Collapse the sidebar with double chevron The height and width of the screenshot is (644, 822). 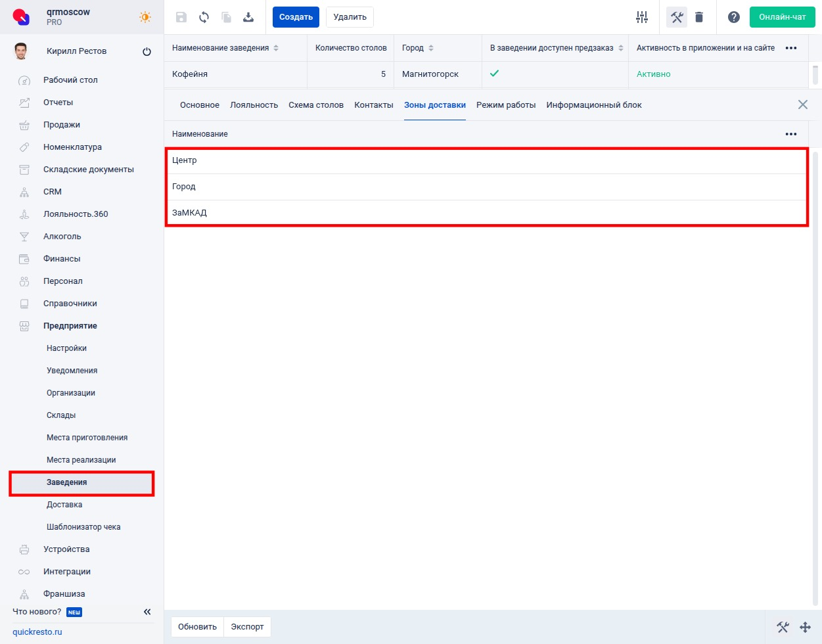pos(147,612)
